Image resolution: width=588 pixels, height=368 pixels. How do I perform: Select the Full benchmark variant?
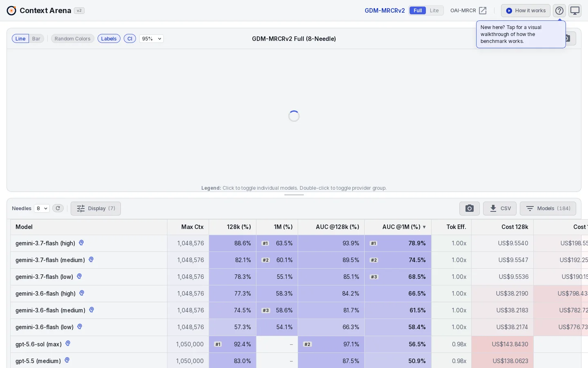418,11
